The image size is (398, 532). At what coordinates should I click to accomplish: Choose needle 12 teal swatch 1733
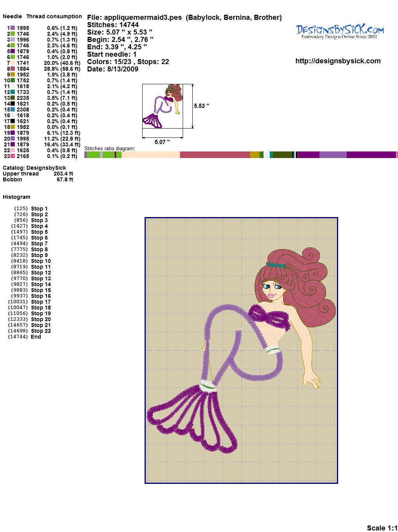point(13,92)
